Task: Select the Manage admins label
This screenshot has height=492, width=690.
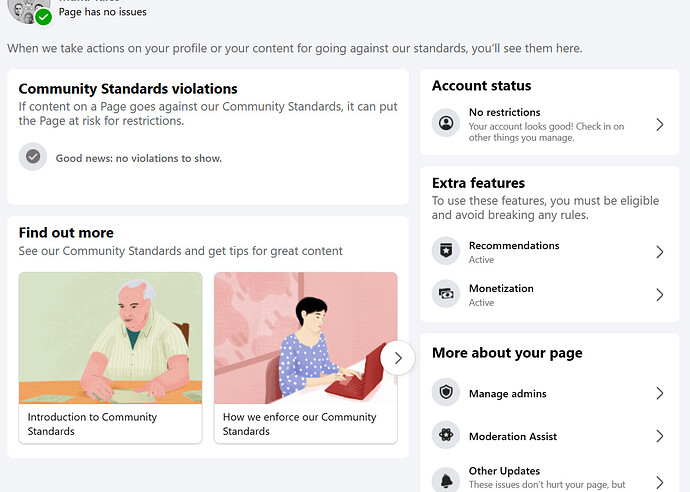Action: point(507,393)
